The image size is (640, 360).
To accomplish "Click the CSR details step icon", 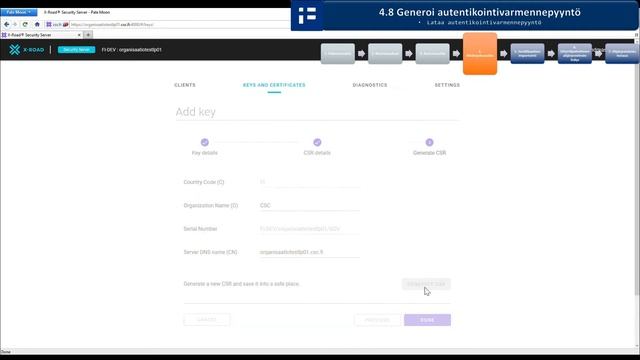I will click(x=317, y=142).
